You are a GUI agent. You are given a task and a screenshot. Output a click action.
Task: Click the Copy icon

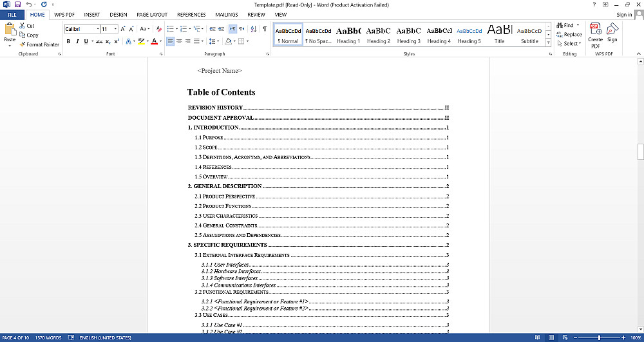click(x=23, y=35)
